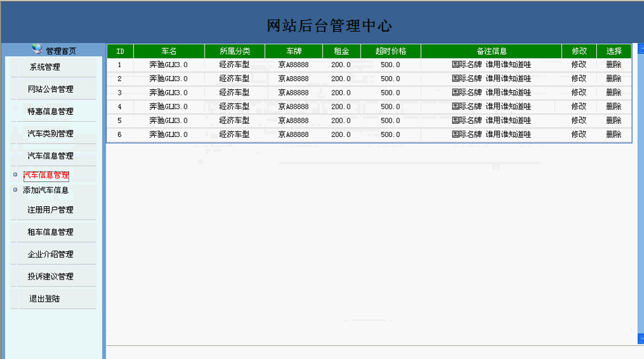Click the remark text in row 3

coord(491,93)
